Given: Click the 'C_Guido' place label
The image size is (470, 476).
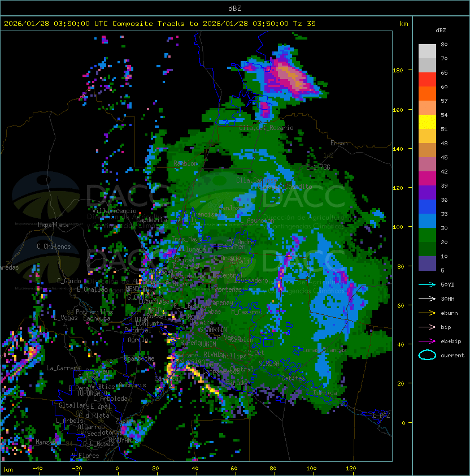Looking at the screenshot, I should 69,281.
